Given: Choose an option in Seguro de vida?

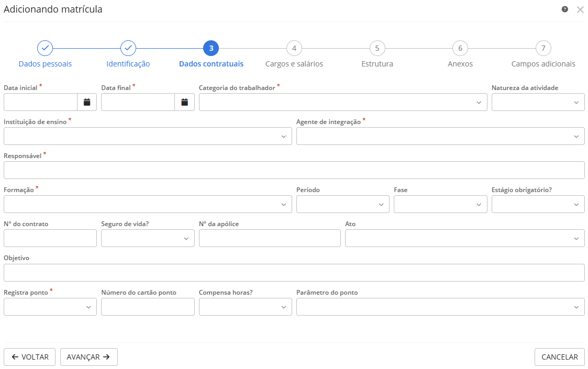Looking at the screenshot, I should (x=148, y=238).
